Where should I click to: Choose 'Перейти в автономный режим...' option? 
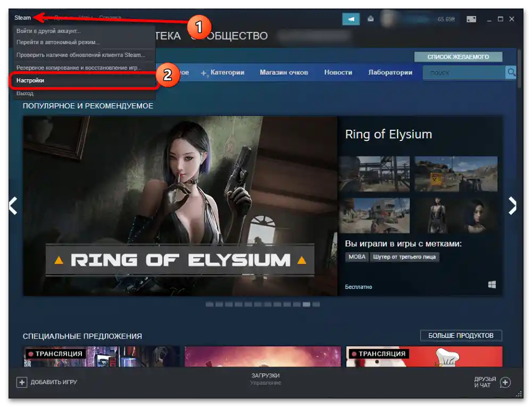[x=58, y=42]
